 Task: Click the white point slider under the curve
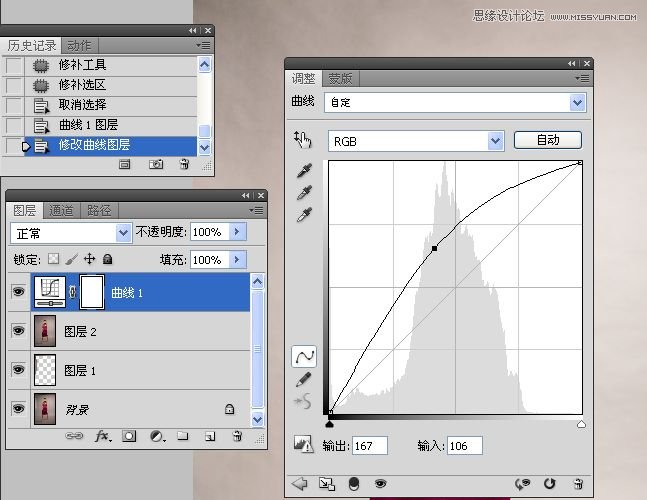tap(581, 425)
